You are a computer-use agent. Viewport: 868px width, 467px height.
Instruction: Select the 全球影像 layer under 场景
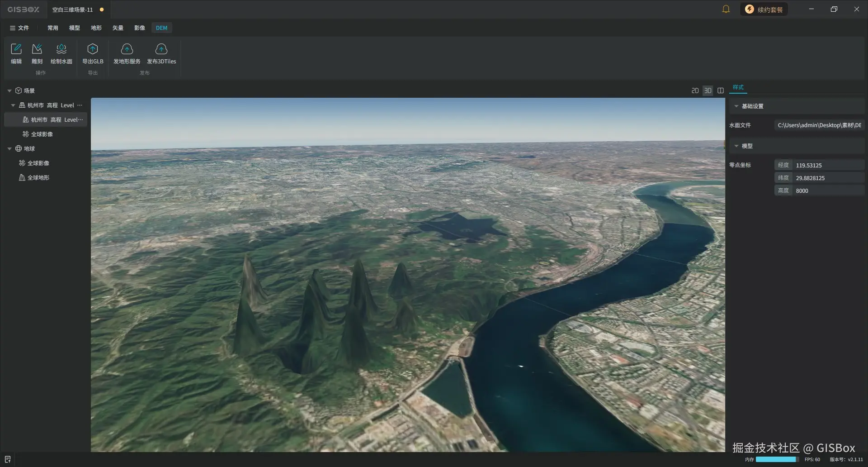41,134
